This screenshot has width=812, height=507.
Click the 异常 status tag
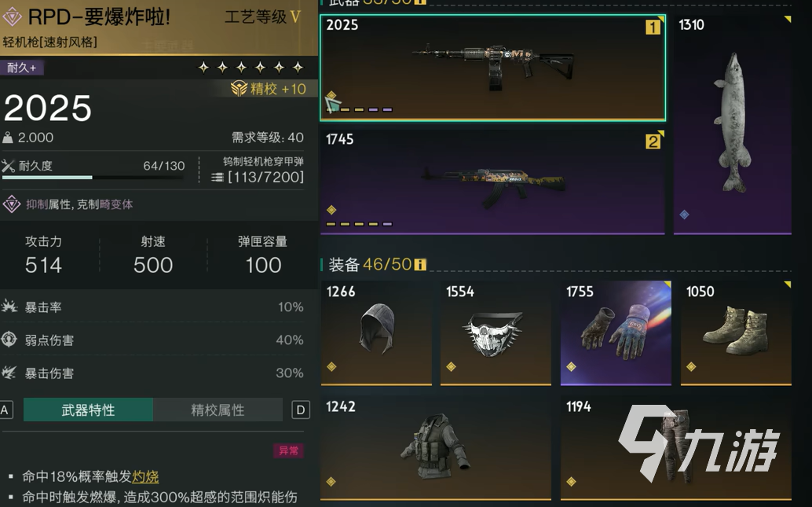288,450
